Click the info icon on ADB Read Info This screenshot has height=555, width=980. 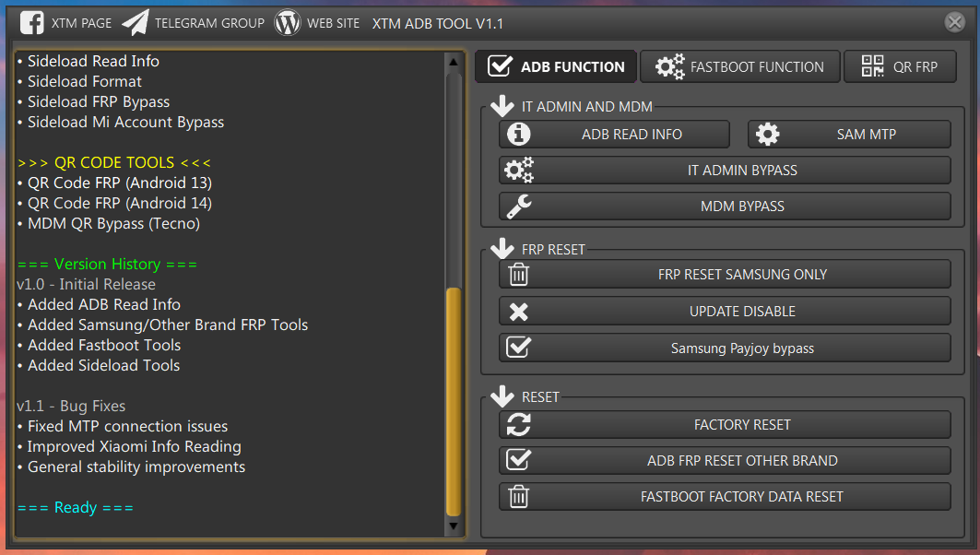(x=519, y=134)
